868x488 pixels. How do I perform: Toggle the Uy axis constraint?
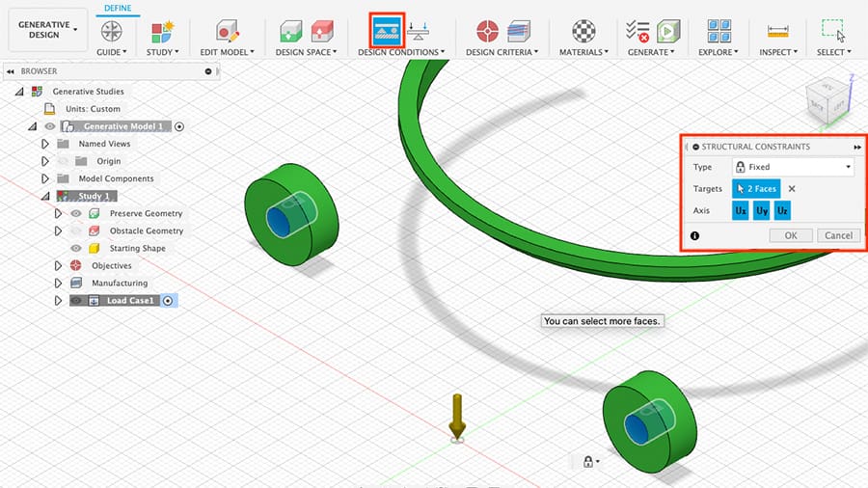[762, 211]
